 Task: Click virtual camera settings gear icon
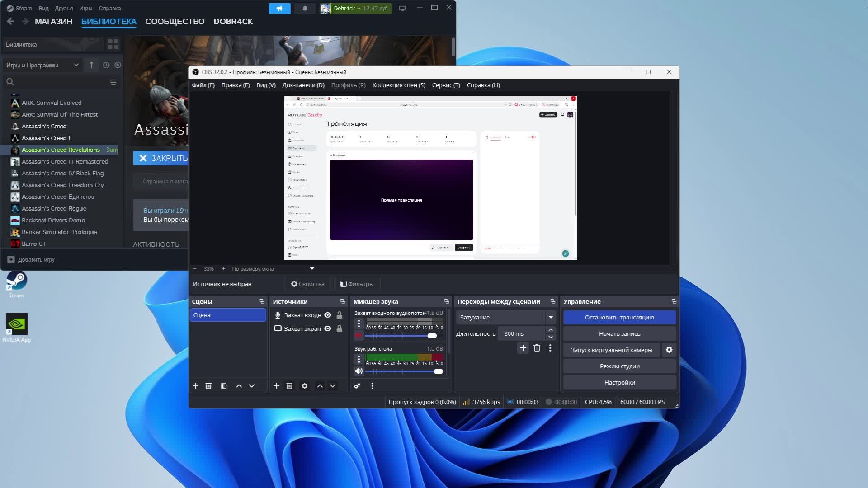coord(669,350)
